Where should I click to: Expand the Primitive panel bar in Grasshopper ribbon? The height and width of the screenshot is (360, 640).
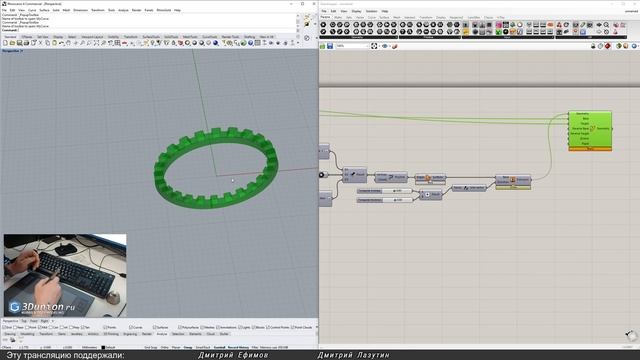[430, 37]
